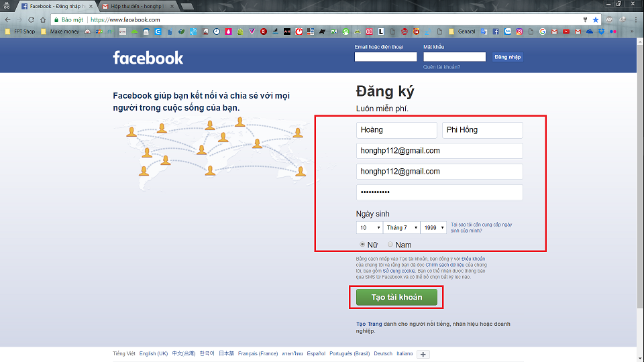
Task: Click the saved password key icon
Action: pyautogui.click(x=585, y=19)
